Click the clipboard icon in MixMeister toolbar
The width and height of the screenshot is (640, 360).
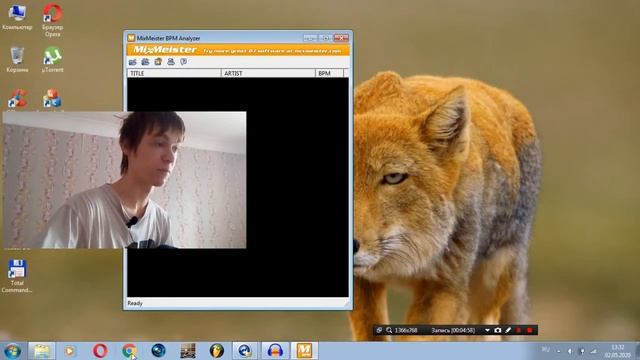[x=158, y=62]
